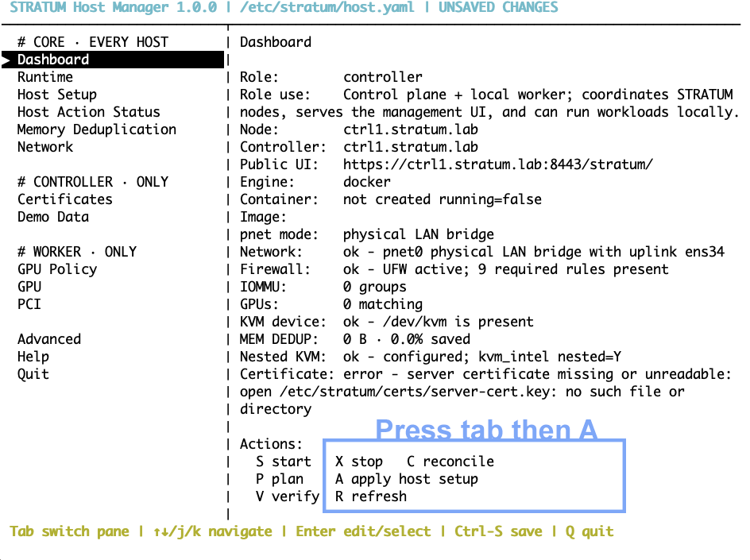
Task: Click the MEM DEDUP '0.0% saved' value
Action: 431,339
